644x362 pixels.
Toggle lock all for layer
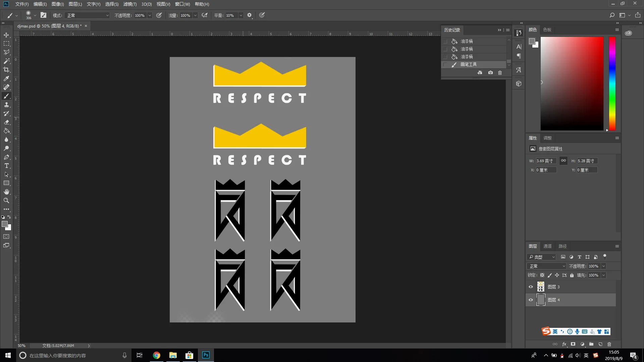point(572,275)
